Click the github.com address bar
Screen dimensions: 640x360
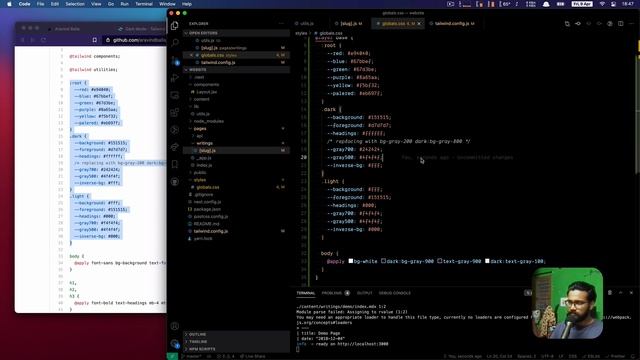click(135, 40)
